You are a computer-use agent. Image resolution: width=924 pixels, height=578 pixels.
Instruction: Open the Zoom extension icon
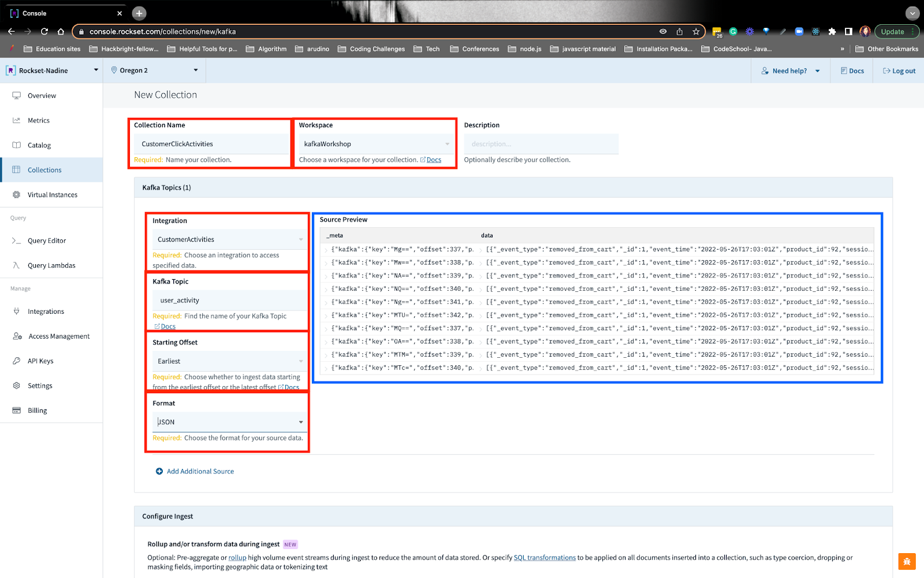[x=799, y=31]
